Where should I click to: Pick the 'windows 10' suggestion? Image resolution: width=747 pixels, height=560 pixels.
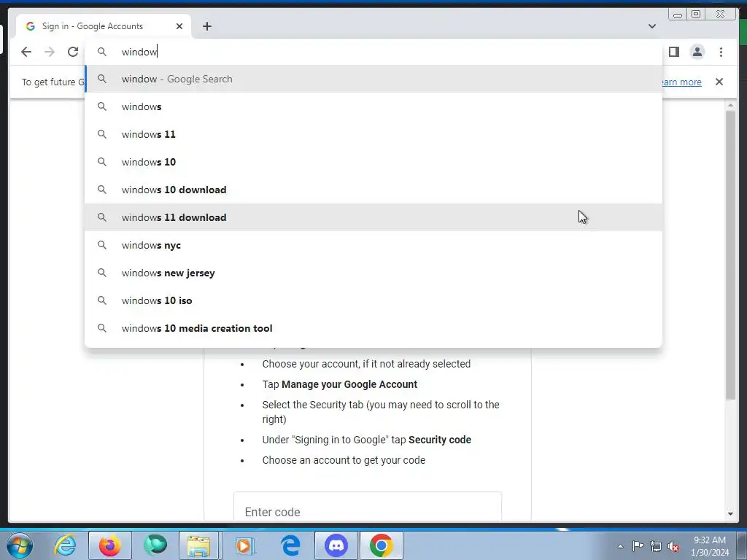coord(373,162)
